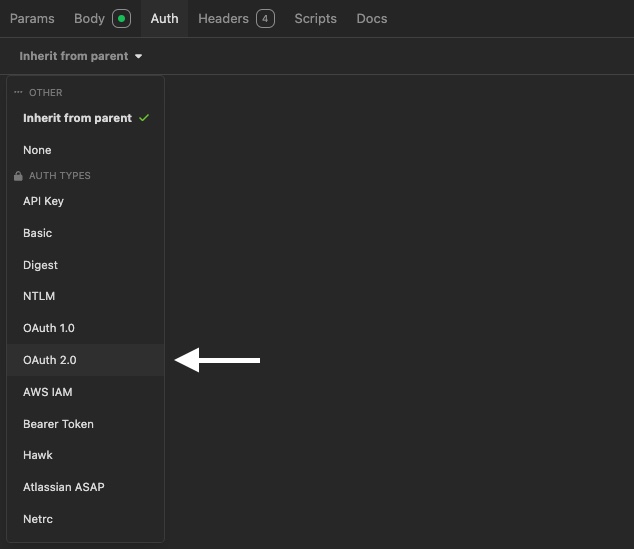The height and width of the screenshot is (549, 634).
Task: Choose Atlassian ASAP option
Action: (x=63, y=487)
